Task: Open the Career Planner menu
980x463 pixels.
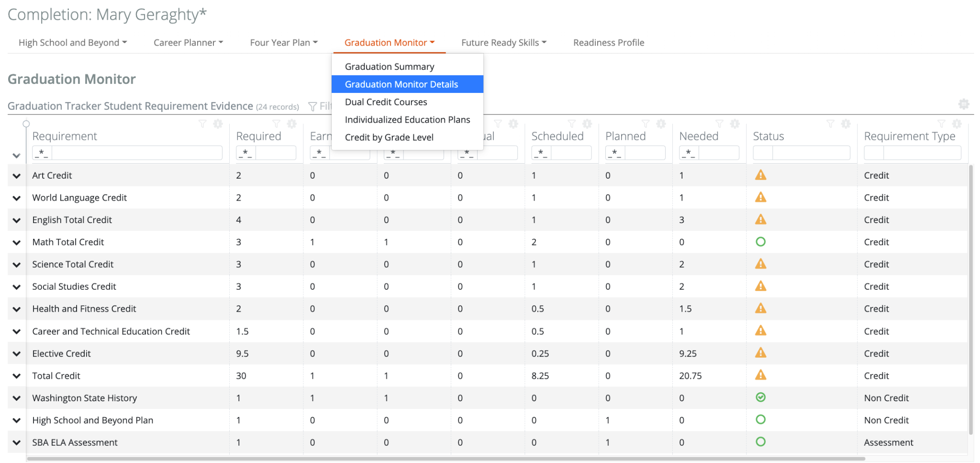Action: pyautogui.click(x=188, y=43)
